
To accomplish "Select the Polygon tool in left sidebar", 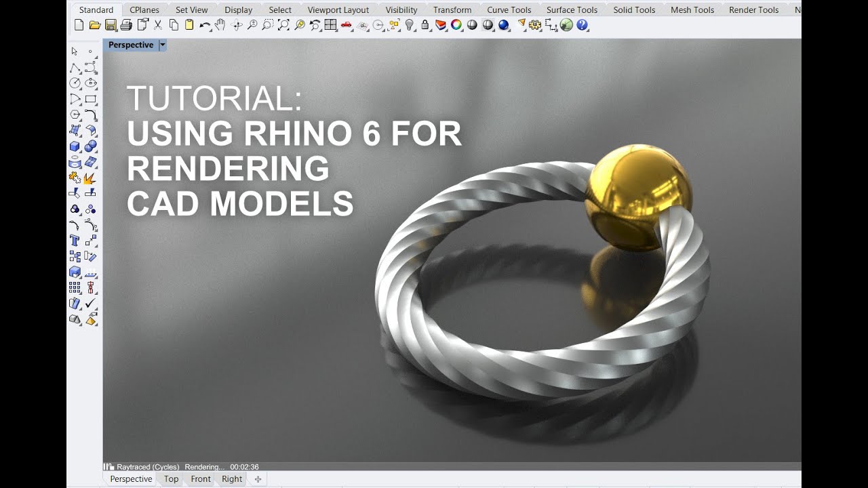I will pos(75,115).
